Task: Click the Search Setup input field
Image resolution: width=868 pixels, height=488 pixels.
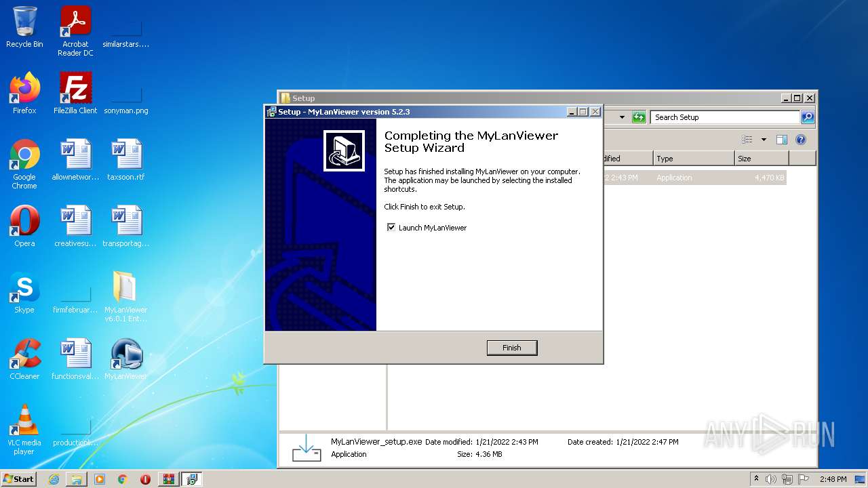Action: point(724,117)
